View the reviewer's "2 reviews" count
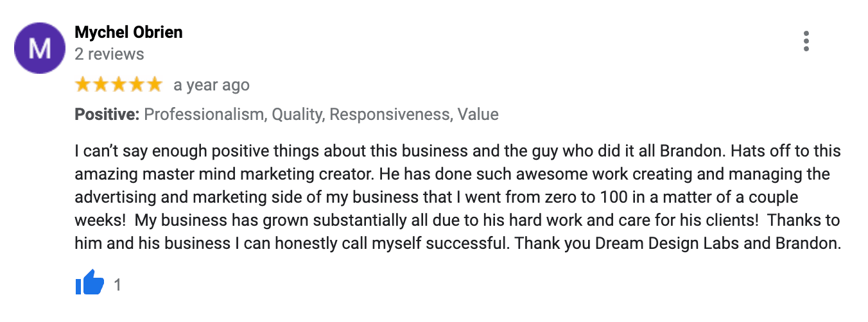 click(x=109, y=54)
